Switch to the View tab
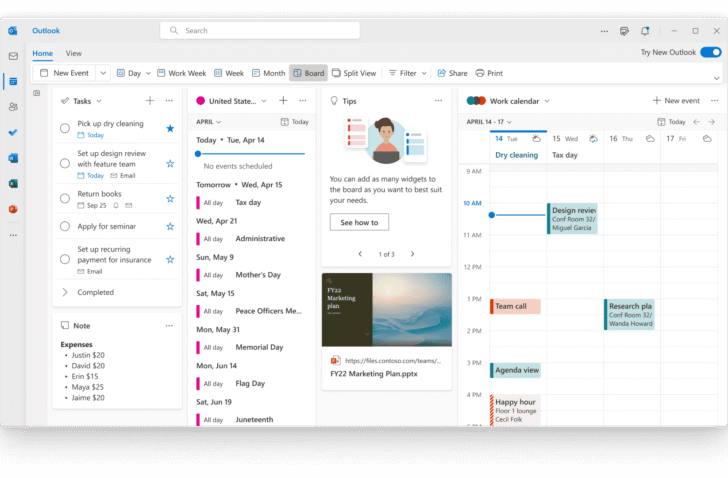The image size is (728, 478). point(74,53)
